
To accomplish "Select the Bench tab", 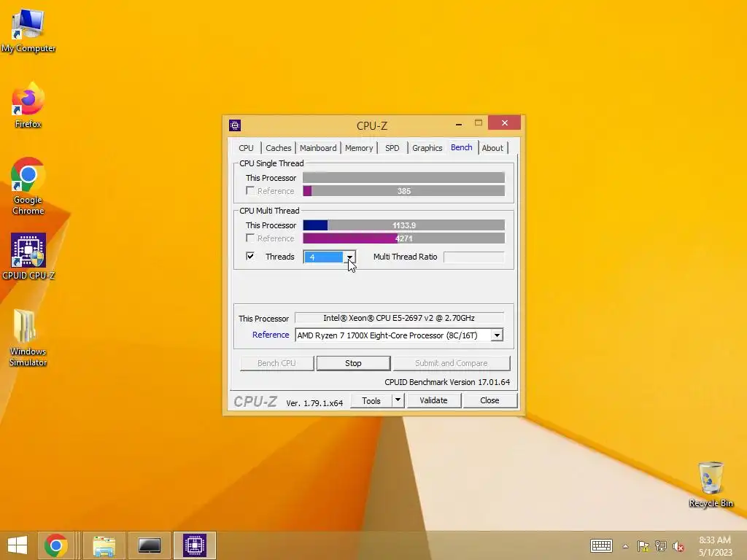I will [x=462, y=147].
